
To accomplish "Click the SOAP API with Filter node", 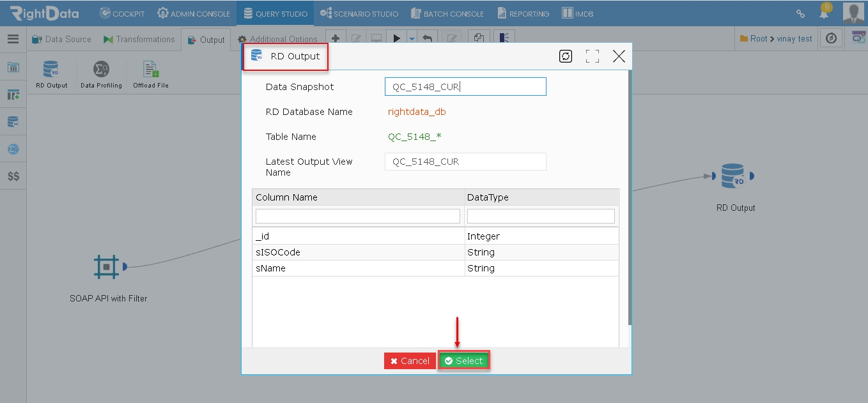I will [x=106, y=266].
